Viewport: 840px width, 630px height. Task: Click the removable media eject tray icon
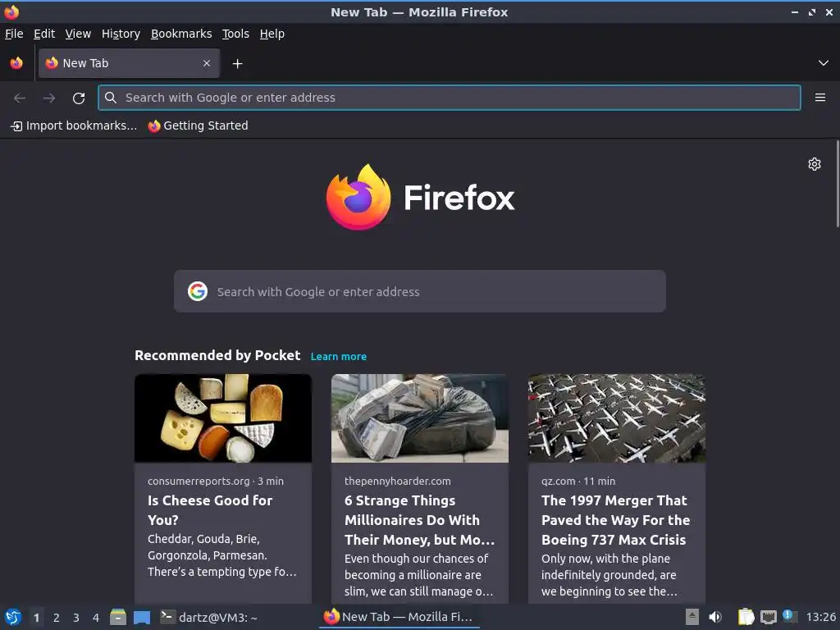click(x=692, y=617)
